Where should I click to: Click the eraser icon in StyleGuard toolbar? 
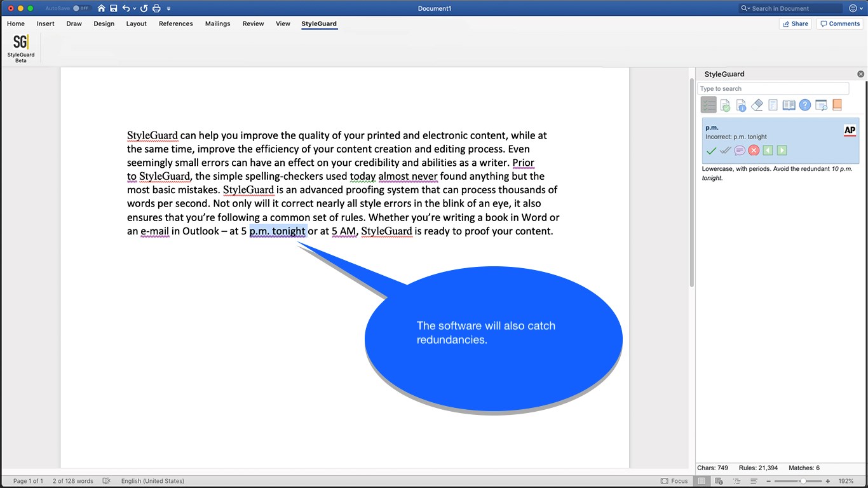tap(757, 105)
